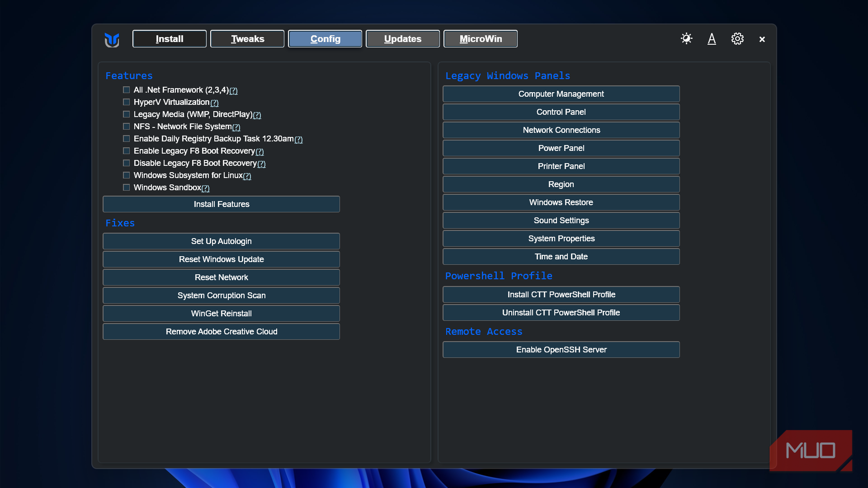Check All .Net Framework (2,3,4) checkbox

[x=127, y=90]
